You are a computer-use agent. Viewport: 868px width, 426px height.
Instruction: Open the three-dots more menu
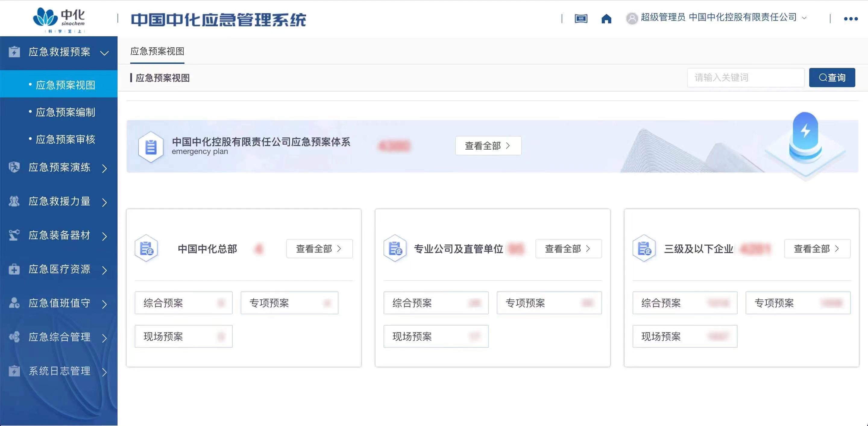[x=851, y=19]
